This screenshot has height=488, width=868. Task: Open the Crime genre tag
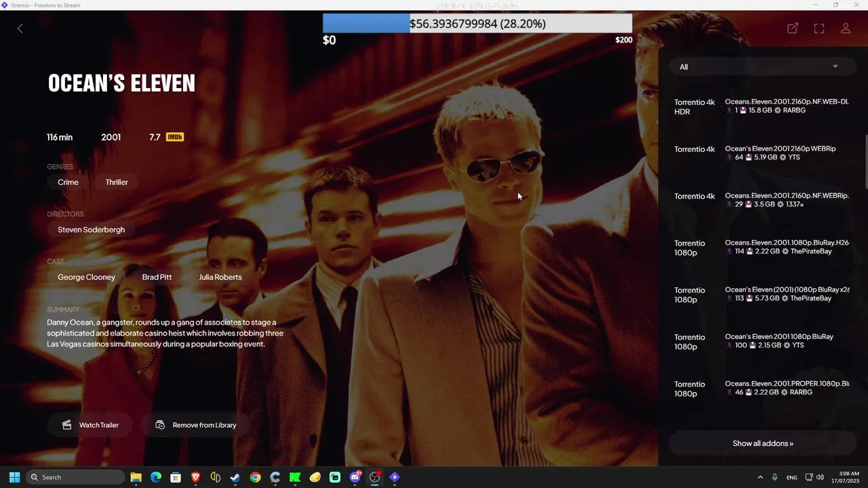(x=68, y=182)
